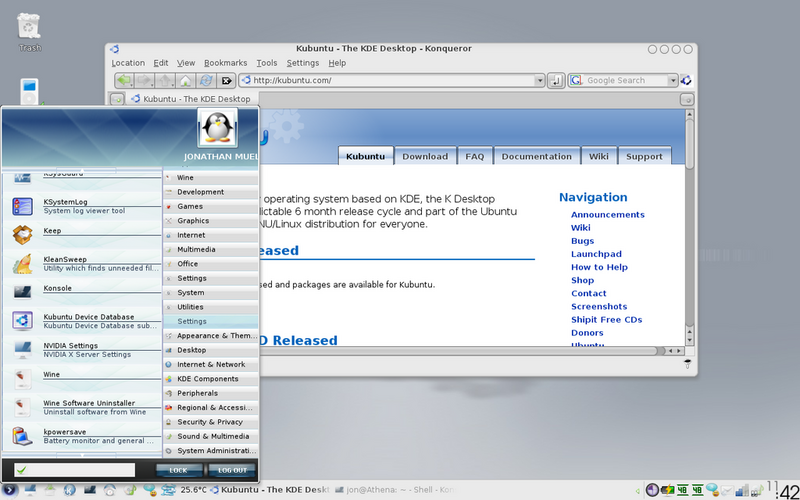Open the Screenshots navigation link
Viewport: 800px width, 500px height.
(x=599, y=307)
